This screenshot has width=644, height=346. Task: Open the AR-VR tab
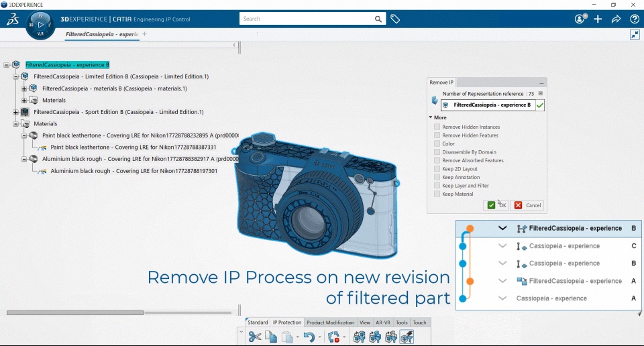[x=383, y=323]
